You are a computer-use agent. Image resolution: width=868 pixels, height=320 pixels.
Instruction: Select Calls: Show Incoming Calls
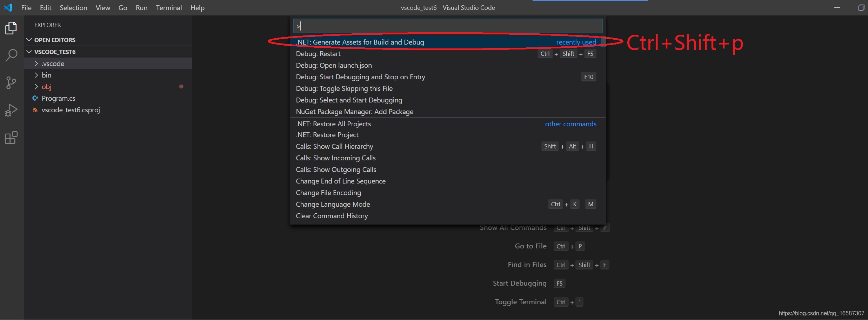pos(448,158)
